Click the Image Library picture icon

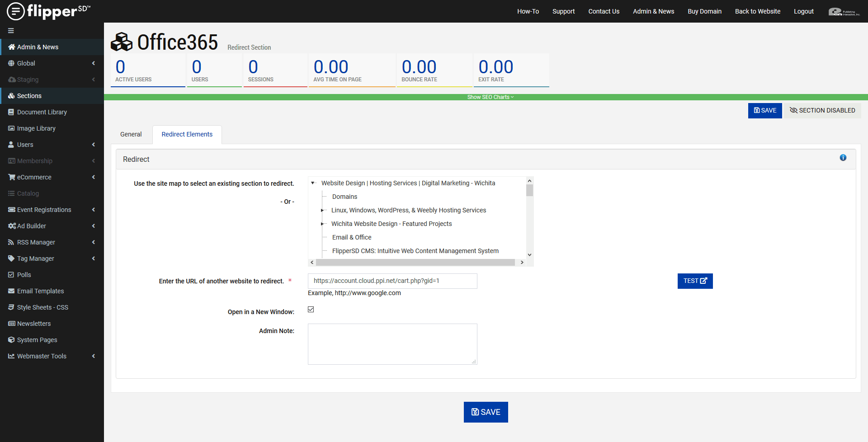[11, 128]
